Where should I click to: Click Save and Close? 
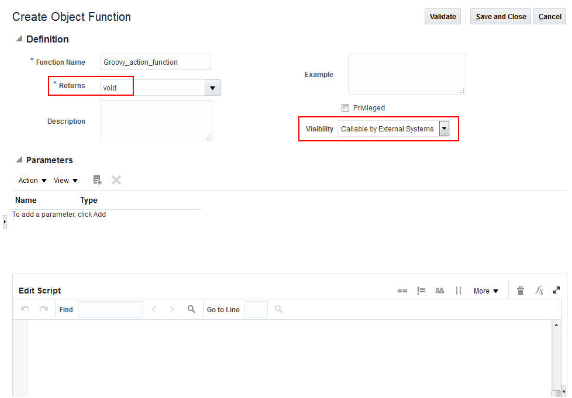pos(500,16)
